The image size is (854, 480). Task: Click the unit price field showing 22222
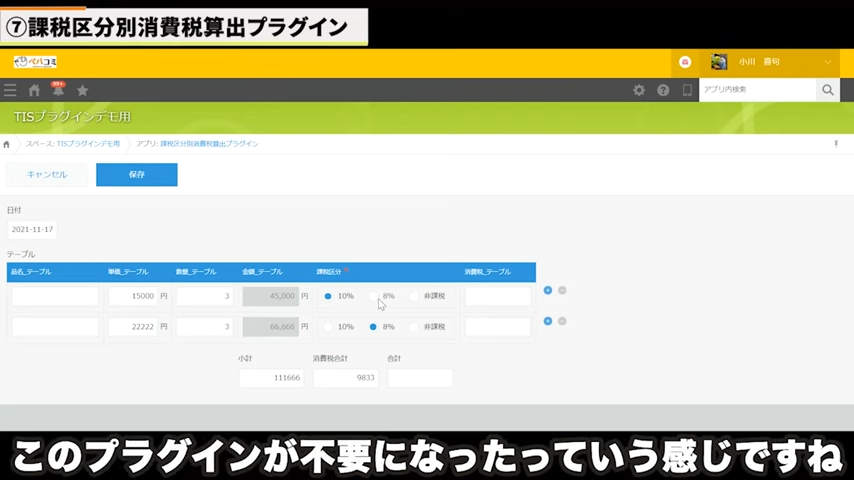(x=133, y=327)
